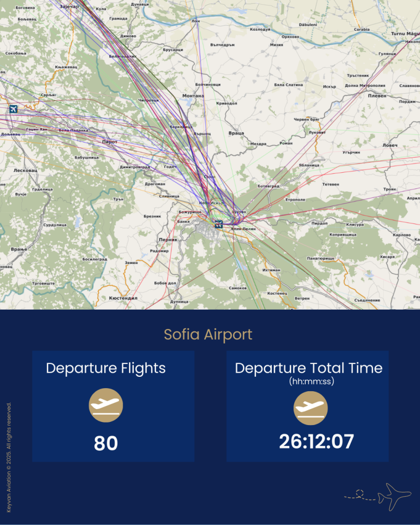The image size is (420, 525).
Task: Click the Sofia airport marker on the map
Action: click(x=218, y=223)
